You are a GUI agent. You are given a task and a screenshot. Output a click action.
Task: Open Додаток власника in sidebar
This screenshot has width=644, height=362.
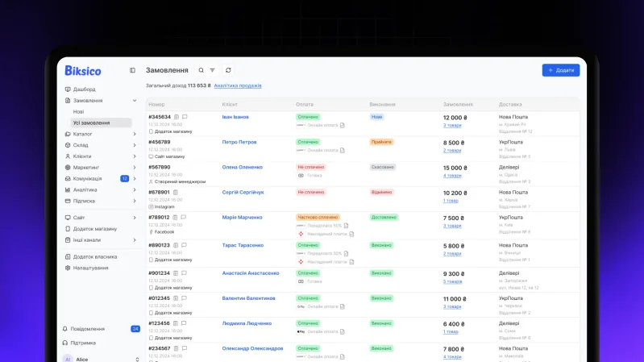click(x=95, y=257)
